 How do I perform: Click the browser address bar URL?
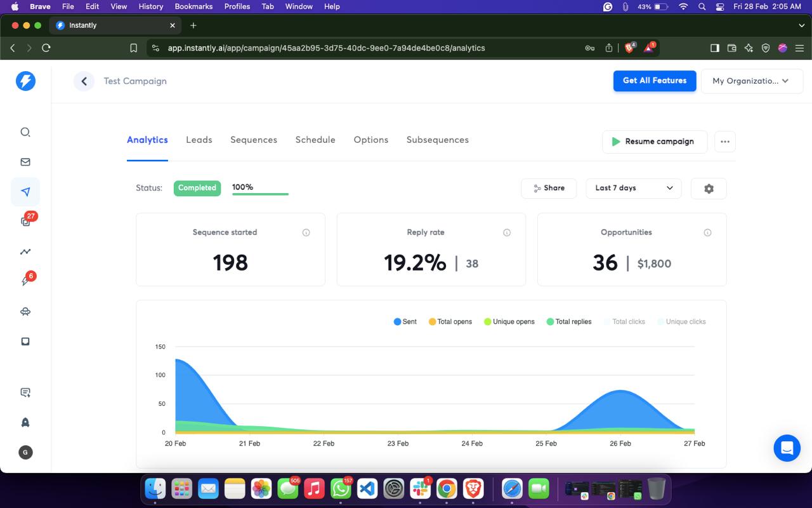pyautogui.click(x=327, y=48)
